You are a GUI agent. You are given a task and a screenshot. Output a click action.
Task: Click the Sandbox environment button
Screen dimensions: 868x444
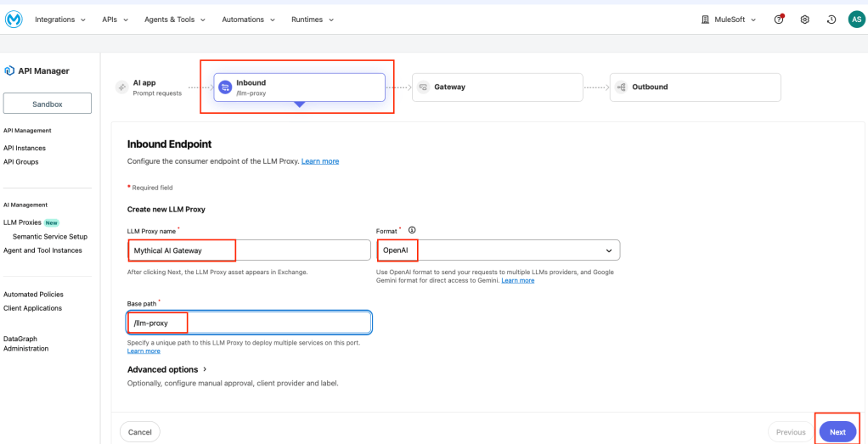tap(48, 104)
